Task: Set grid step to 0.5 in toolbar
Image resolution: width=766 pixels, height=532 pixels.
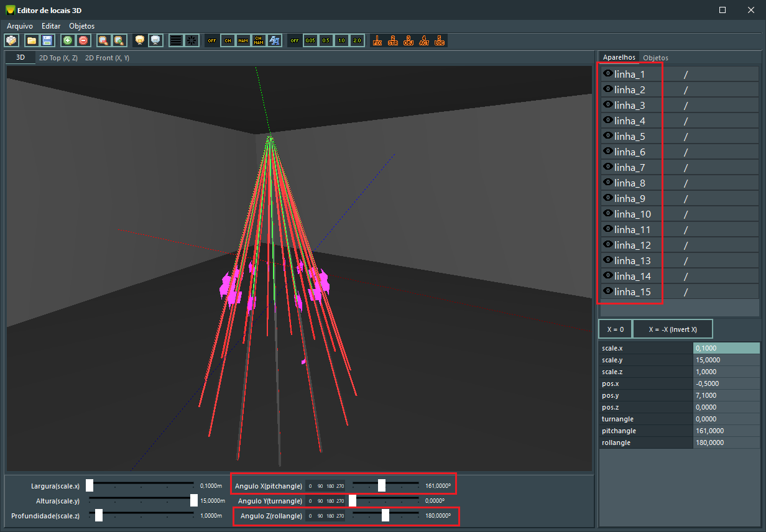Action: click(x=326, y=40)
